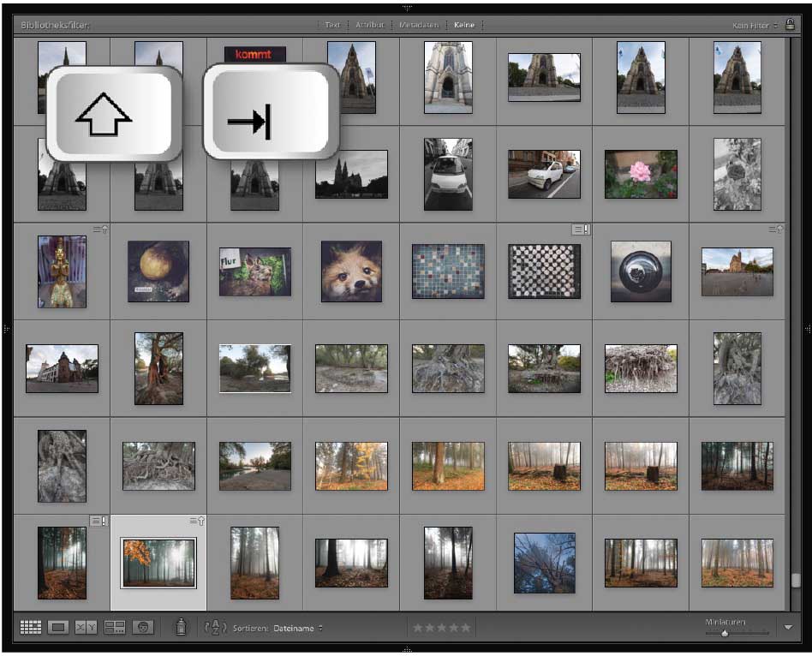The width and height of the screenshot is (812, 656).
Task: Select the golden sphere thumbnail
Action: [x=158, y=271]
